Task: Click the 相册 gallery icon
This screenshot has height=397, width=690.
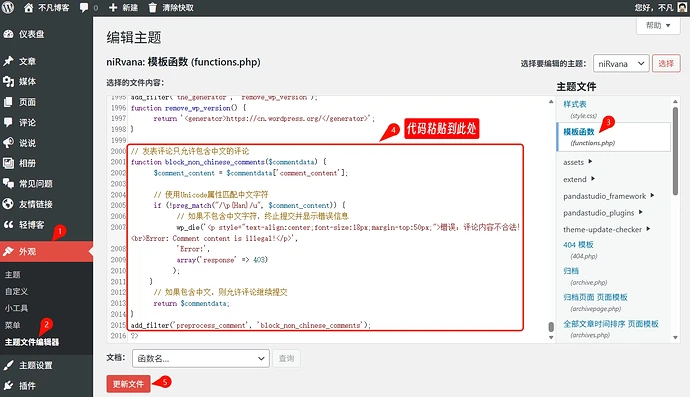Action: click(x=8, y=163)
